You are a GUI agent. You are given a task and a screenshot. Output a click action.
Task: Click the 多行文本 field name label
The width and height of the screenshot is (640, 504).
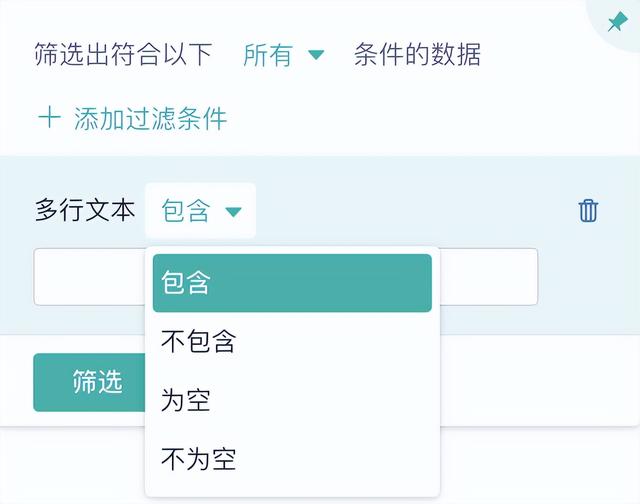[x=85, y=211]
